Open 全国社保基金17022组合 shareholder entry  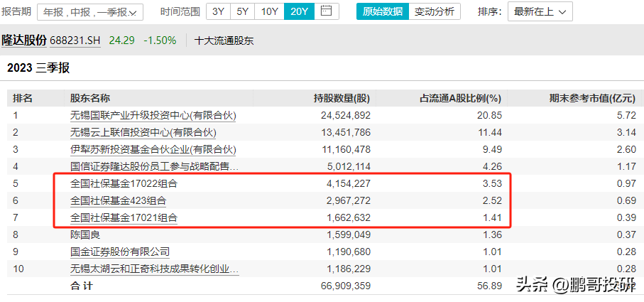(124, 183)
